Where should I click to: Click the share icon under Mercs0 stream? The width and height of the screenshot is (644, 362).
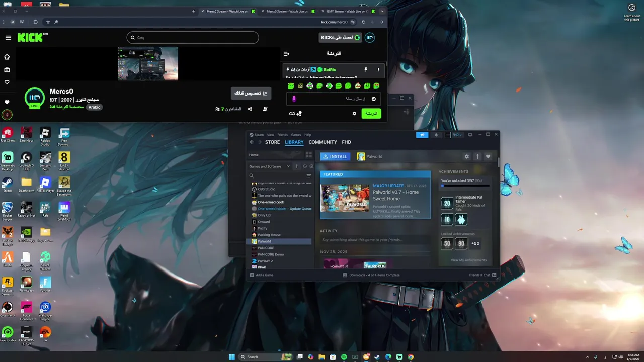pos(250,109)
